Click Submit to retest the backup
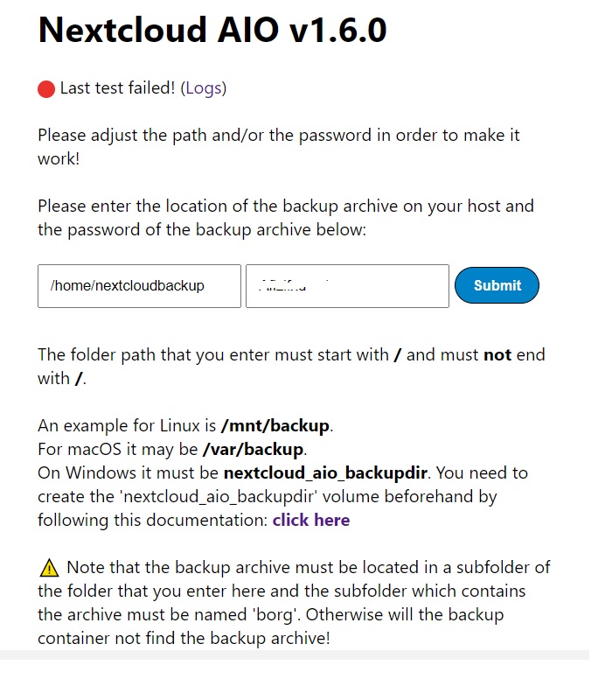 pos(497,285)
